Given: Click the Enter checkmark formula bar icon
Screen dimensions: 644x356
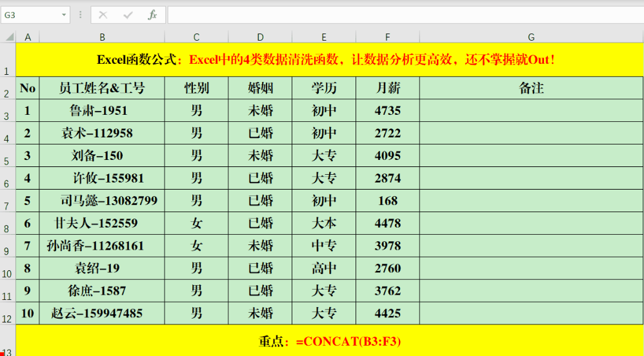Looking at the screenshot, I should click(x=128, y=15).
